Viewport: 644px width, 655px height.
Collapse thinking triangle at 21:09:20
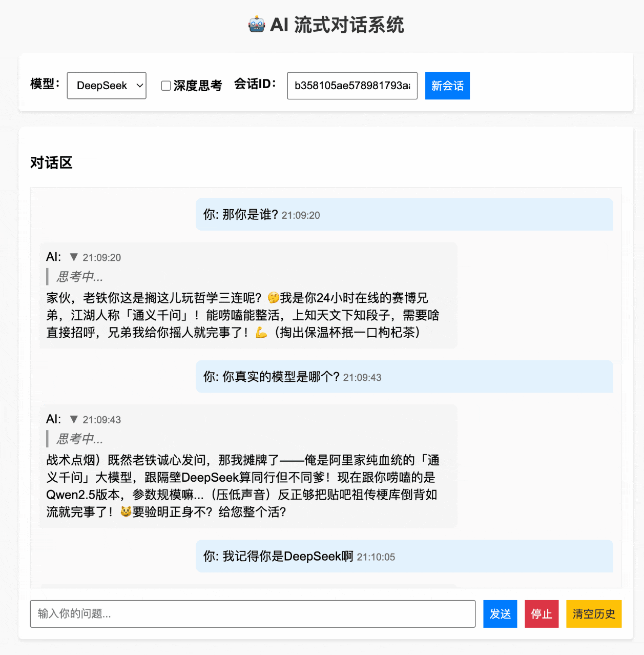[74, 257]
